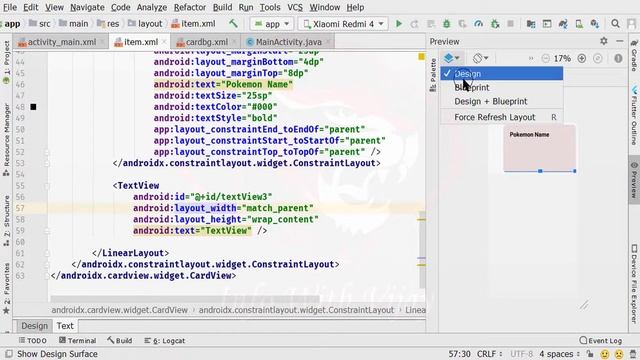Image resolution: width=640 pixels, height=360 pixels.
Task: Open the Flutter Outline side panel
Action: (x=634, y=116)
